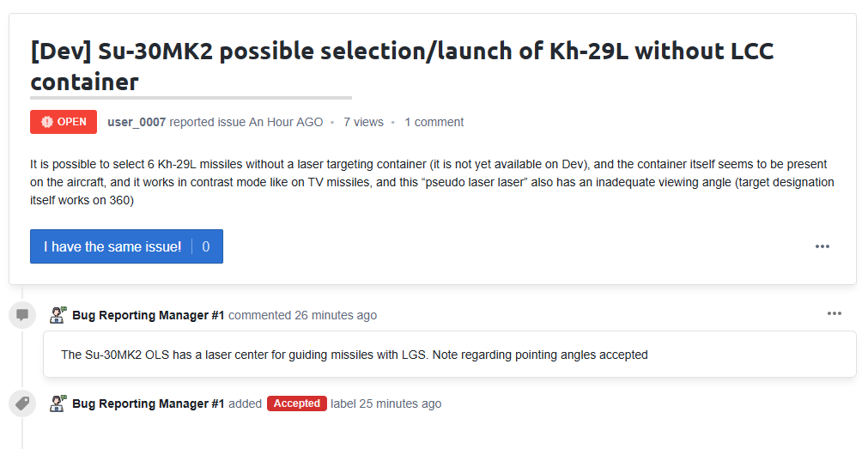The image size is (868, 449).
Task: Click the tag icon in the timeline
Action: (x=22, y=403)
